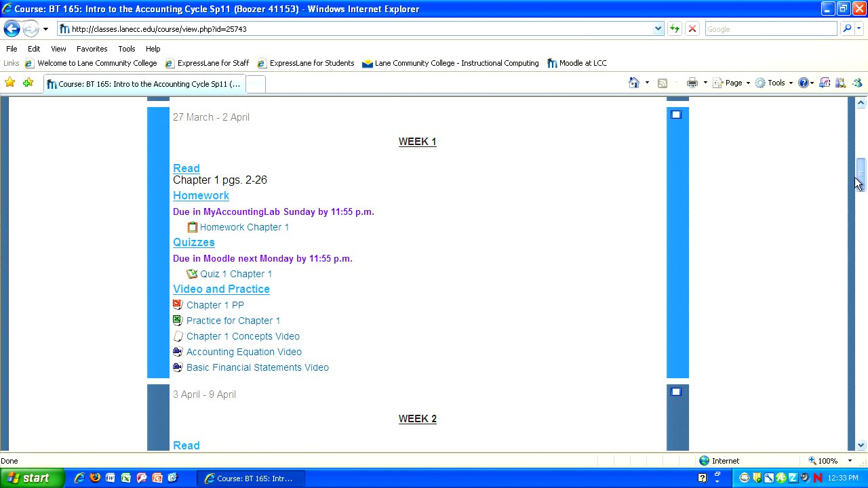This screenshot has width=868, height=488.
Task: Open the Tools dropdown in command bar
Action: [776, 83]
